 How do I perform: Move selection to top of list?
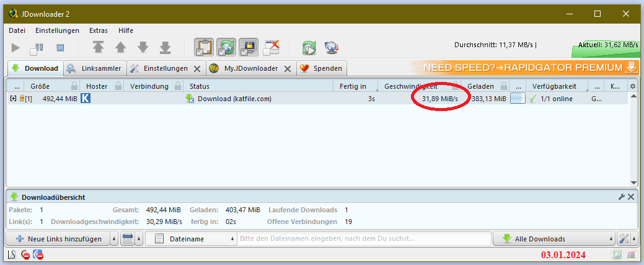(98, 48)
